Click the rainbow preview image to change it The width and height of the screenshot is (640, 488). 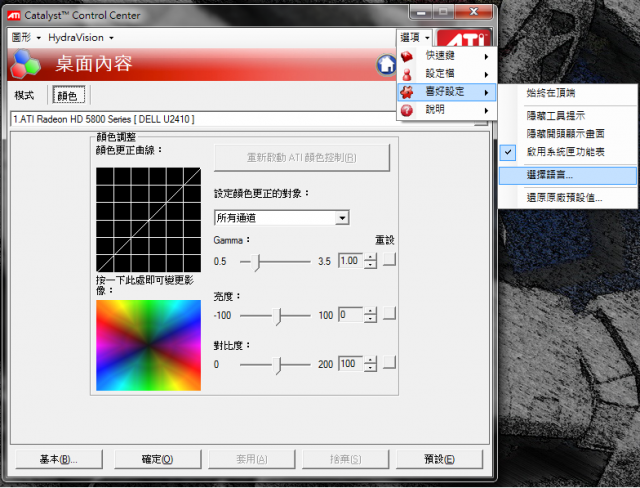coord(149,346)
